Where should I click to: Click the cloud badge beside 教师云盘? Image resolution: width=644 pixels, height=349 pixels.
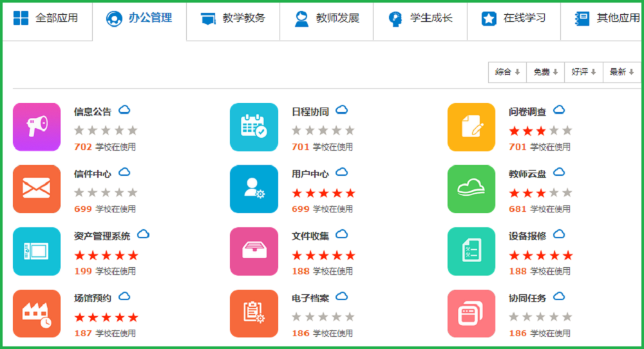pyautogui.click(x=559, y=172)
